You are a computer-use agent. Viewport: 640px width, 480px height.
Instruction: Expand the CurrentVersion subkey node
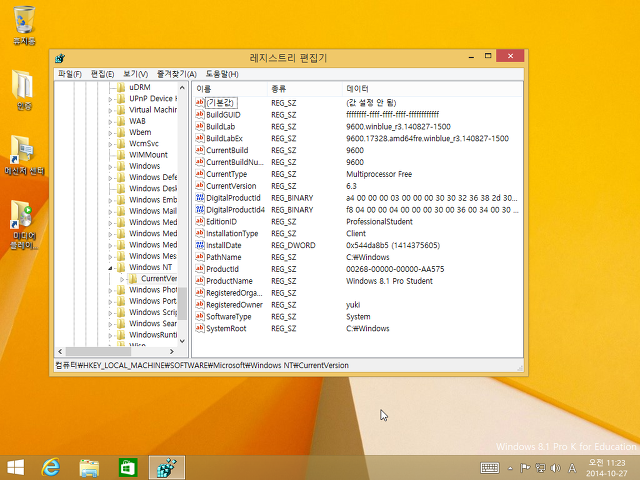coord(122,279)
